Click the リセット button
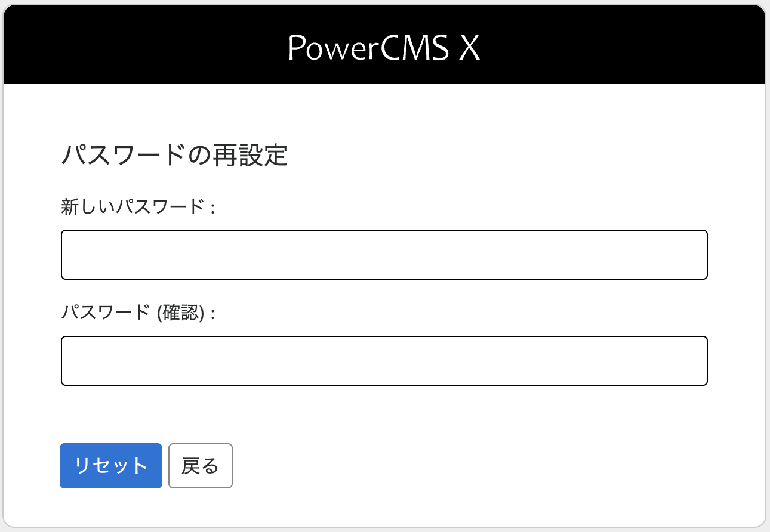The height and width of the screenshot is (532, 770). [111, 466]
